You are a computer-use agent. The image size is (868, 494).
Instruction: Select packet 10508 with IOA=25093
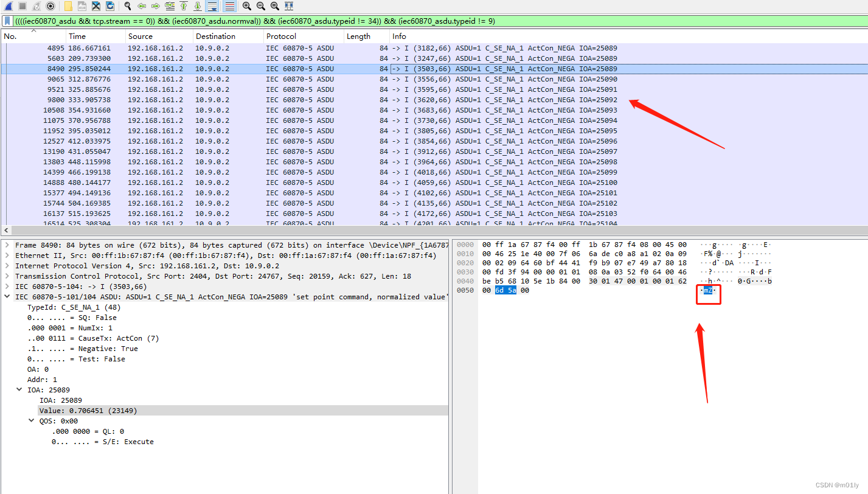point(434,110)
